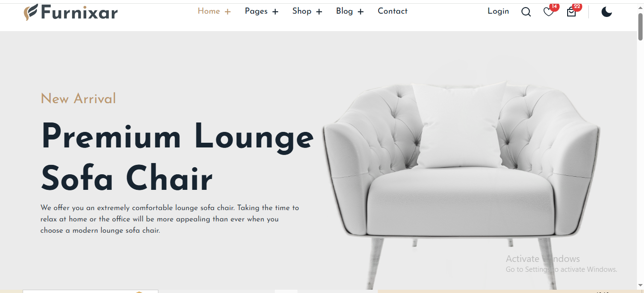Click the Furnixar brand name text
Screen dimensions: 644x293
click(80, 12)
